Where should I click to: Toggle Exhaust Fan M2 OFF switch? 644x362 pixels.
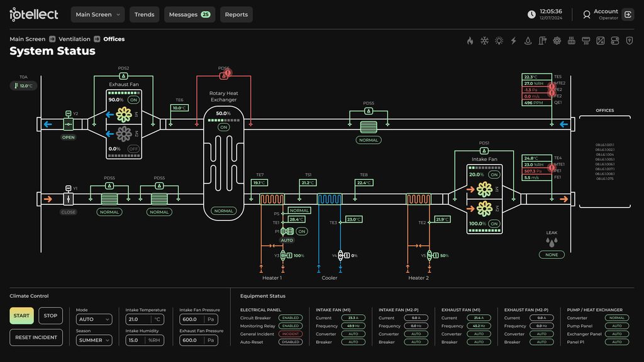click(133, 149)
